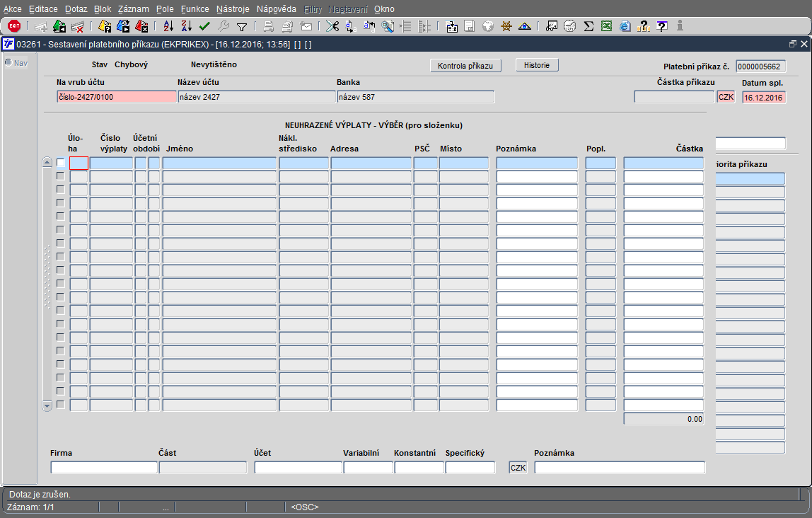
Task: Click the Částka příkazu amount field
Action: 674,97
